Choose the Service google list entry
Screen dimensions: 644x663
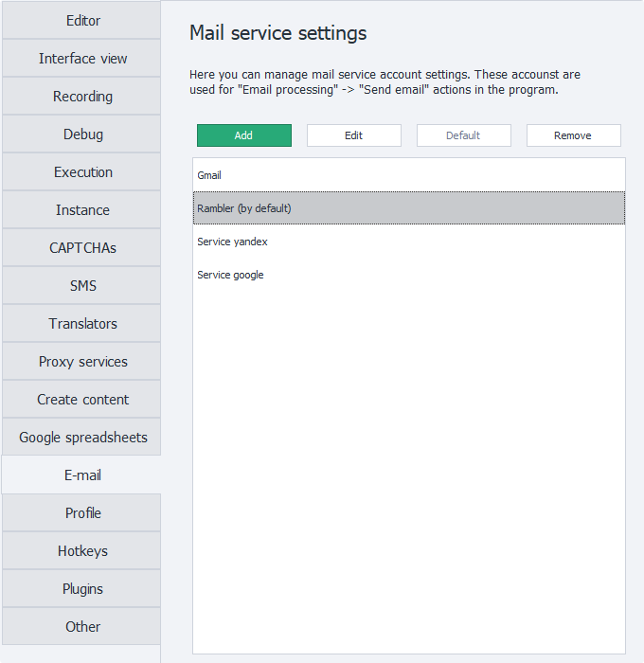(x=231, y=275)
